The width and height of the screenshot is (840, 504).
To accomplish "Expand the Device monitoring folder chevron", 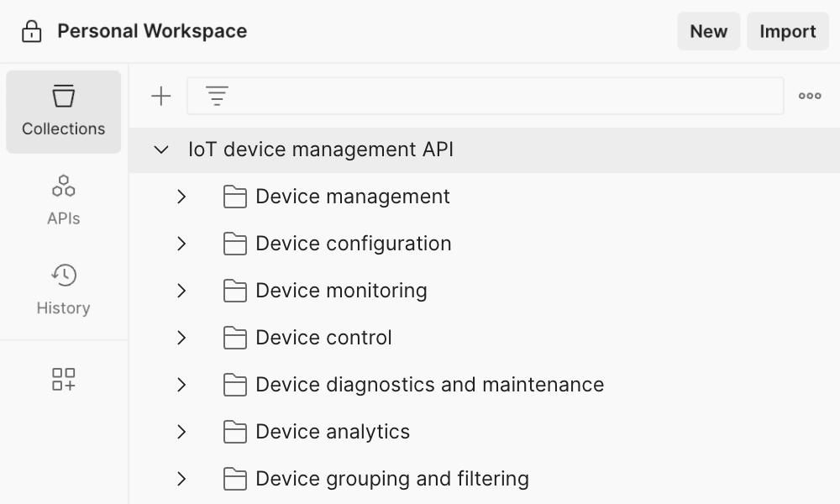I will coord(181,291).
